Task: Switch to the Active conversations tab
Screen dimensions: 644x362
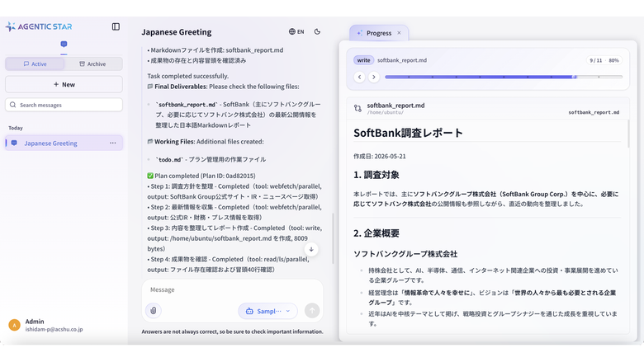Action: [35, 64]
